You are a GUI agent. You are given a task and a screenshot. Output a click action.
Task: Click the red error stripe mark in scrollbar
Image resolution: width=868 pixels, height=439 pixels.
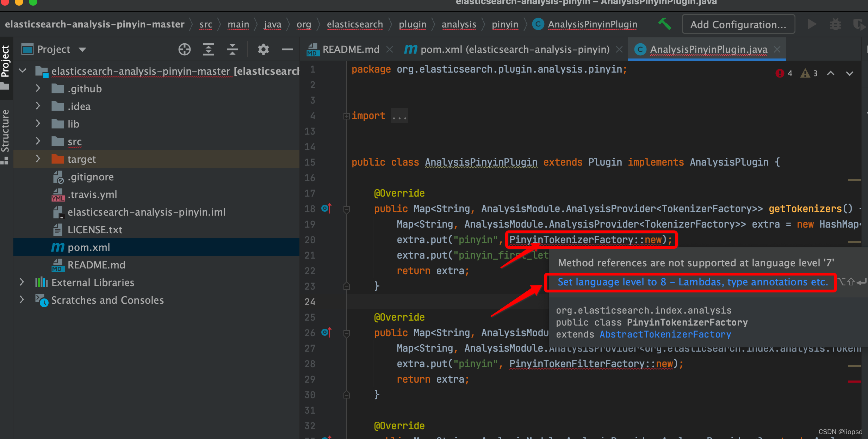pos(854,382)
